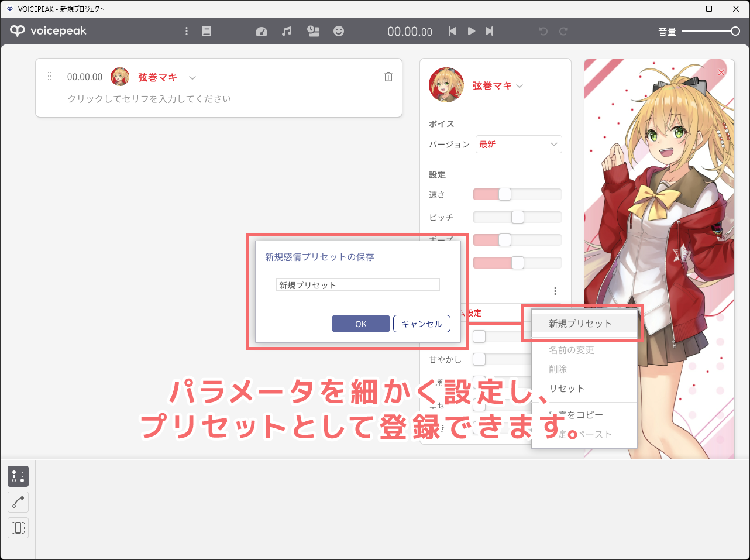Image resolution: width=750 pixels, height=560 pixels.
Task: Click the ボイス section heading
Action: coord(442,123)
